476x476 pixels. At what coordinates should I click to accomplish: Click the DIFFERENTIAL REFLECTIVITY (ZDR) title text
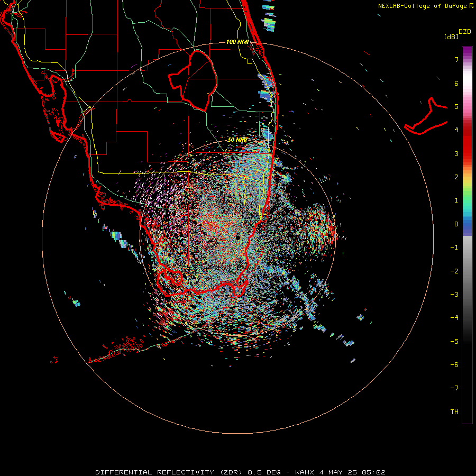click(169, 472)
